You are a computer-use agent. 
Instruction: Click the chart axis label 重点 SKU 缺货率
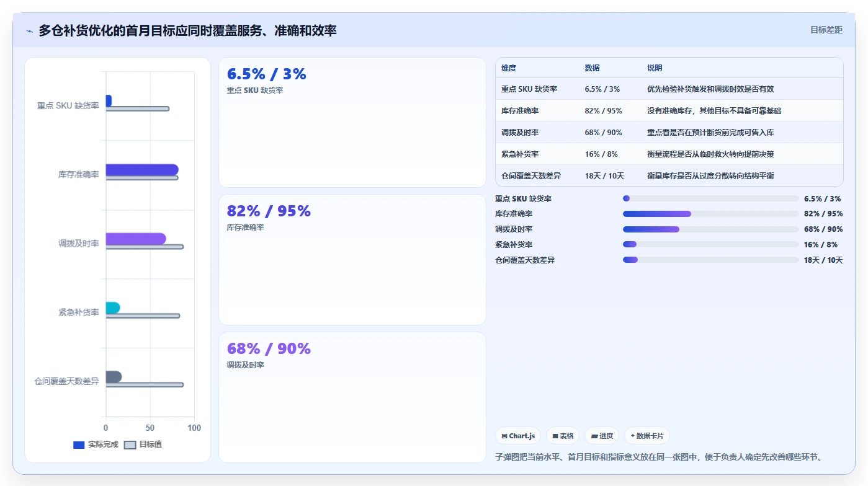68,106
